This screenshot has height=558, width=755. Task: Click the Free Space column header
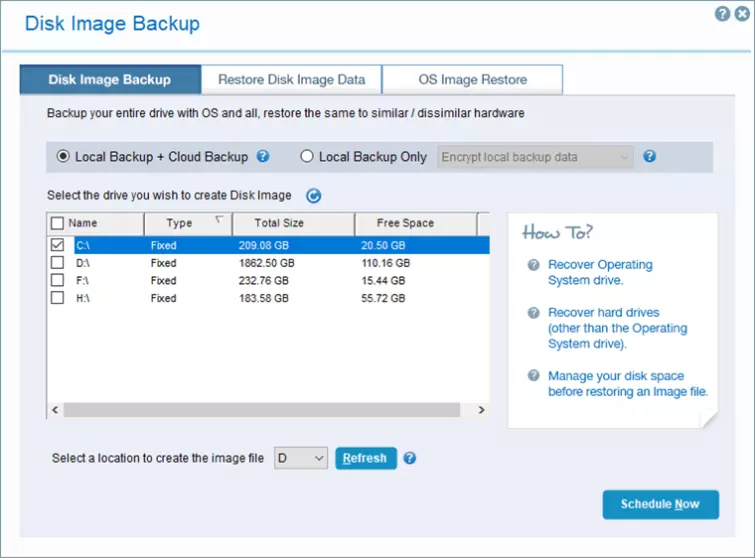coord(416,223)
